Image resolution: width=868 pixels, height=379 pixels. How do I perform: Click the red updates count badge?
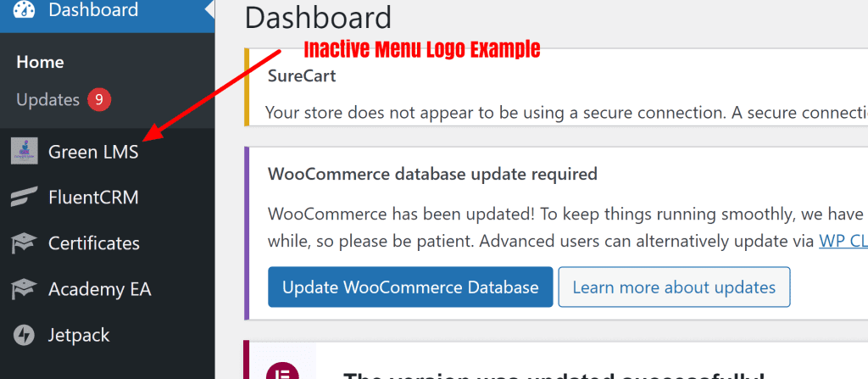[x=98, y=100]
